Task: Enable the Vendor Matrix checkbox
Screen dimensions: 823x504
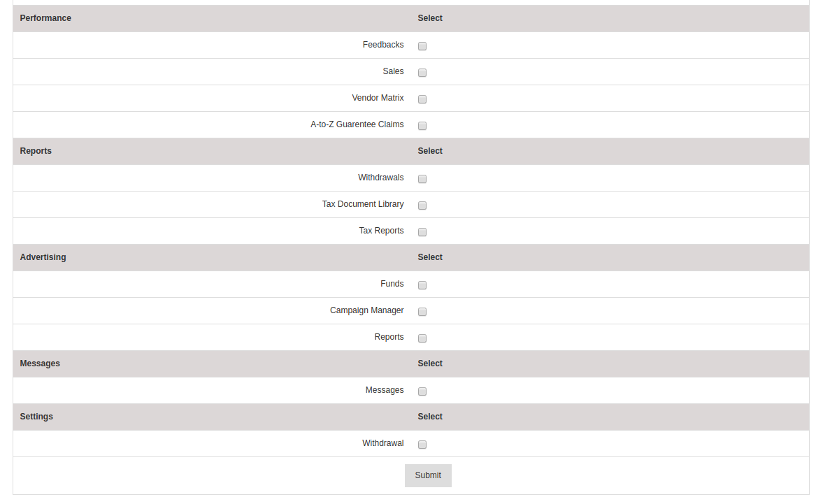Action: 422,99
